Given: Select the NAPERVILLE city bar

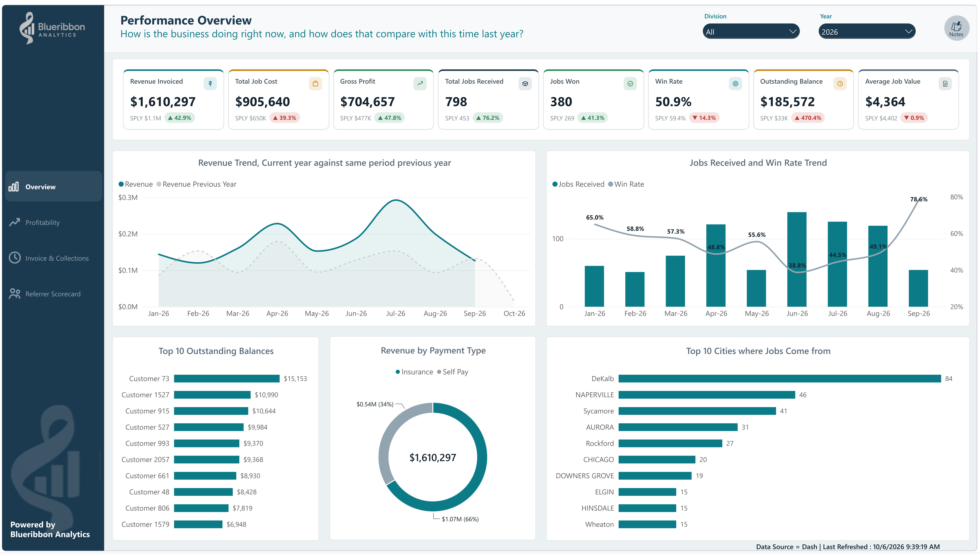Looking at the screenshot, I should pyautogui.click(x=707, y=395).
